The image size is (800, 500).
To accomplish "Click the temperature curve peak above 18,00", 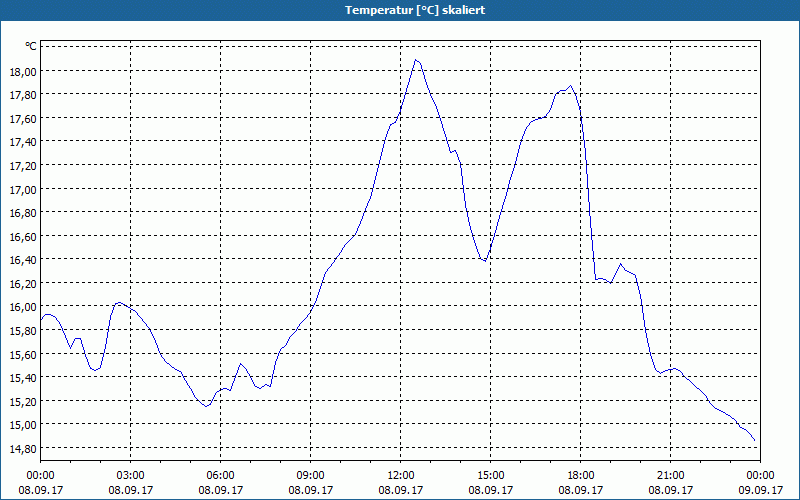I will [x=416, y=60].
